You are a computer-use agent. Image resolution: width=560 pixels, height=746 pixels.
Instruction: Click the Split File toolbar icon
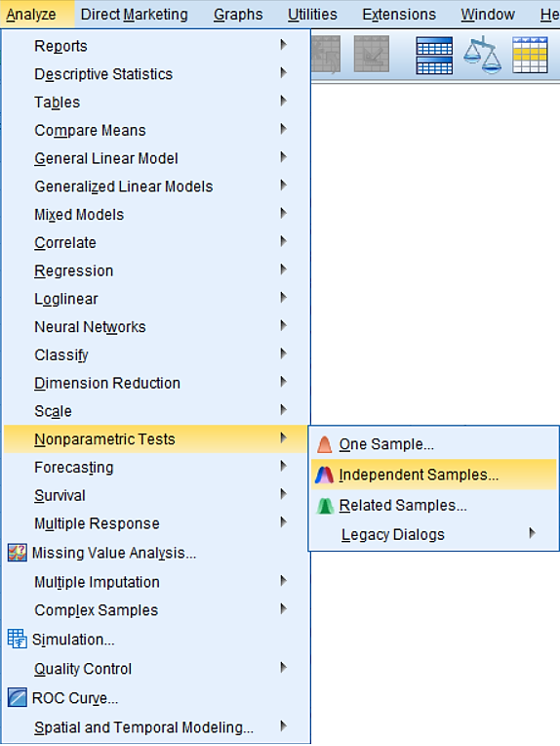pyautogui.click(x=434, y=56)
